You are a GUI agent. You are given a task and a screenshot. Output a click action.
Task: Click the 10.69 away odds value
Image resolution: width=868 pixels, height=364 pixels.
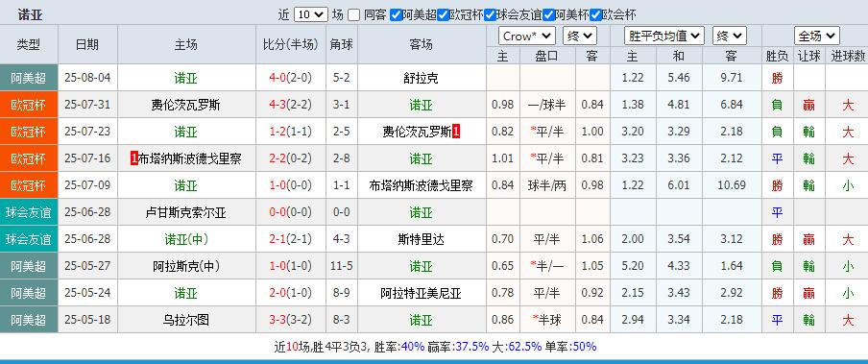pyautogui.click(x=732, y=185)
